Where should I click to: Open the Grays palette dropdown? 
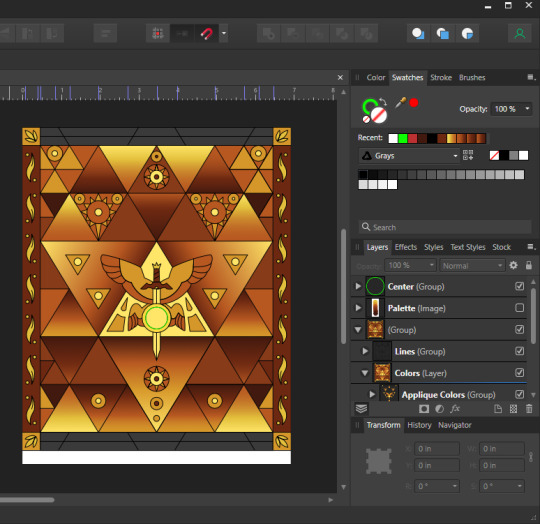point(409,156)
